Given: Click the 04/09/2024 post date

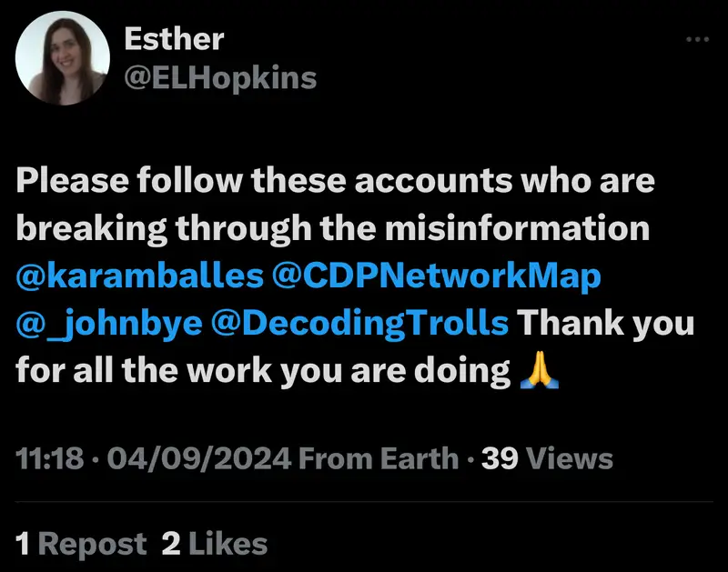Looking at the screenshot, I should click(197, 459).
